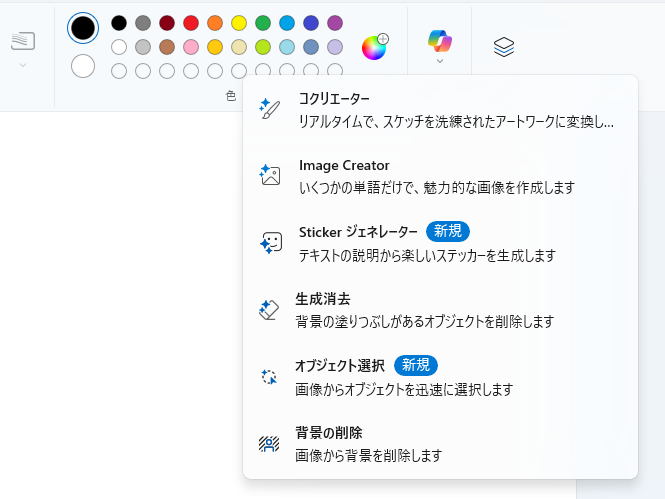
Task: Click the text いくつかの単語だけで、魅力的な画像を作成します
Action: pos(437,187)
